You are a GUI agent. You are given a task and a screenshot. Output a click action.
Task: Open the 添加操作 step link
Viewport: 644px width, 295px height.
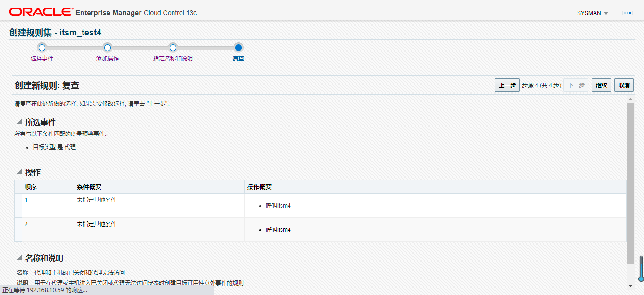coord(107,59)
